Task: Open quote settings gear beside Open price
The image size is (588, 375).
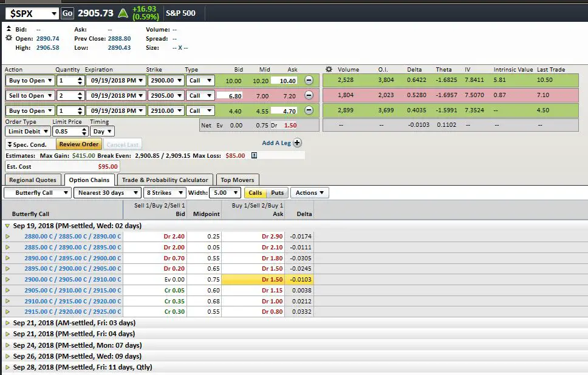Action: point(9,38)
